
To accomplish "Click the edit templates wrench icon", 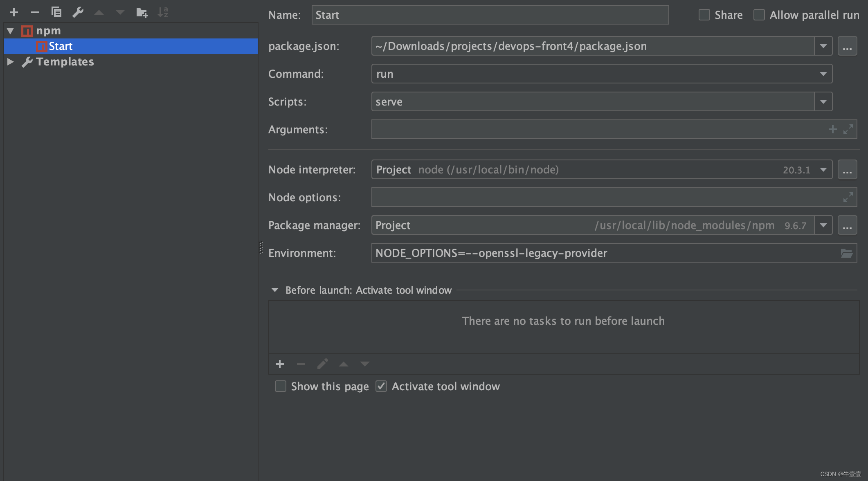I will [x=78, y=12].
